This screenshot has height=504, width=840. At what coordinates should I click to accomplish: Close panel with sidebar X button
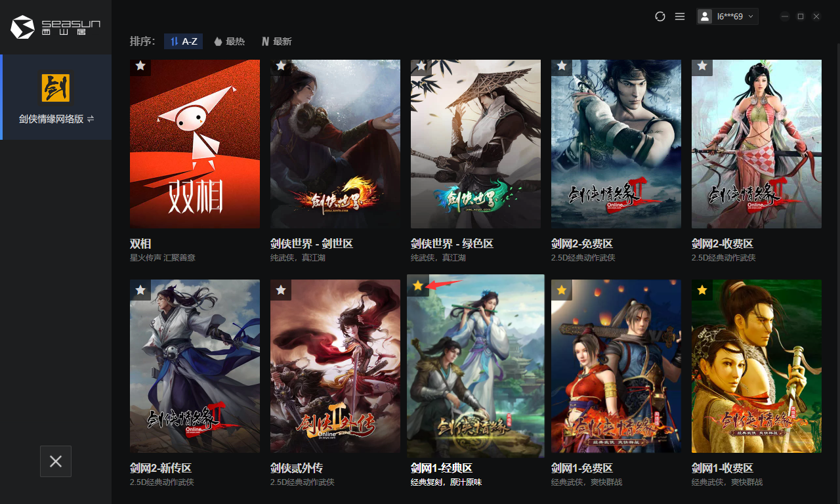point(56,461)
